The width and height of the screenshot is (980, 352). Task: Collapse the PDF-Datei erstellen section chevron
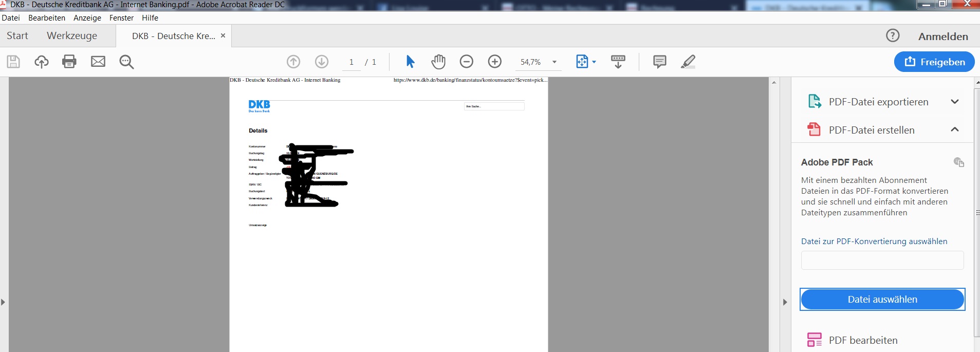coord(955,129)
